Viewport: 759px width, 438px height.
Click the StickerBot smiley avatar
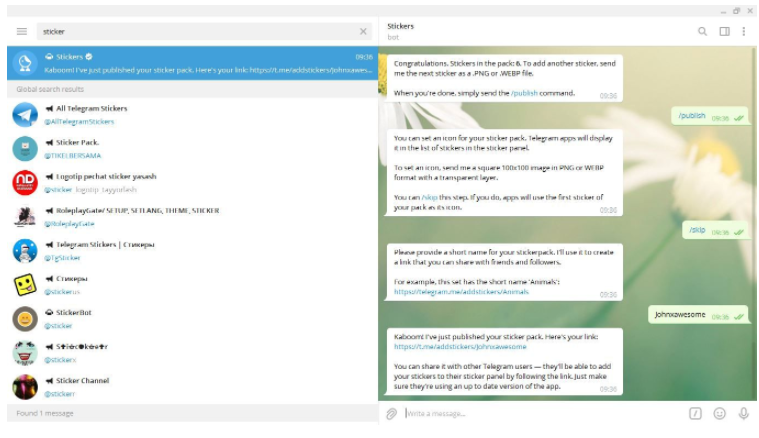(25, 318)
